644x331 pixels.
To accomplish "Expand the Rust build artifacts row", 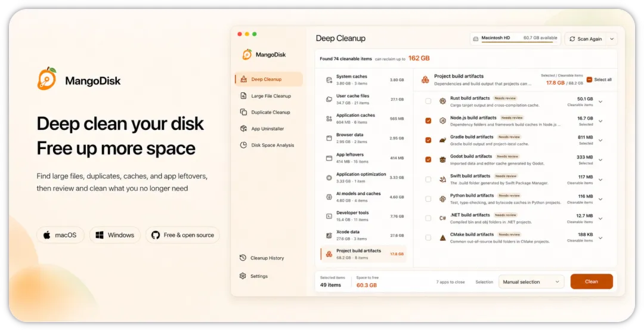I will pyautogui.click(x=600, y=101).
